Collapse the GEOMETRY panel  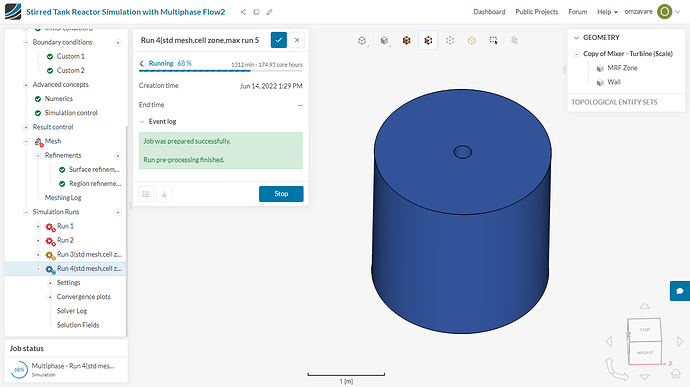[576, 38]
